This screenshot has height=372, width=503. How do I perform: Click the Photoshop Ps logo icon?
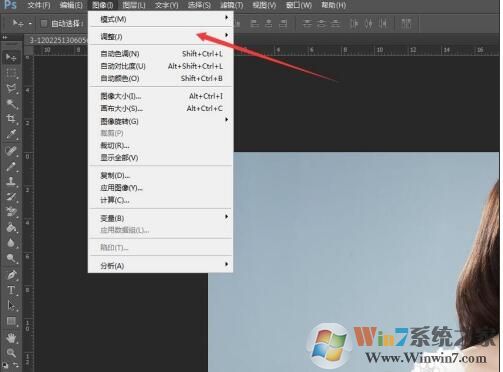click(10, 5)
